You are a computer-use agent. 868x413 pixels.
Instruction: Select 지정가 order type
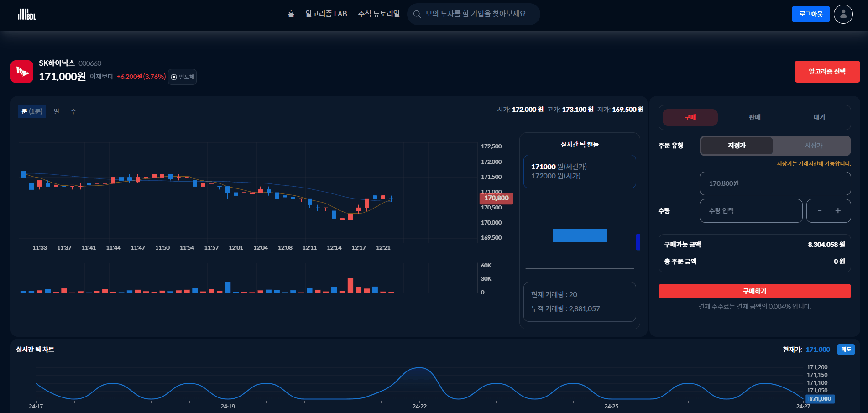pos(736,145)
